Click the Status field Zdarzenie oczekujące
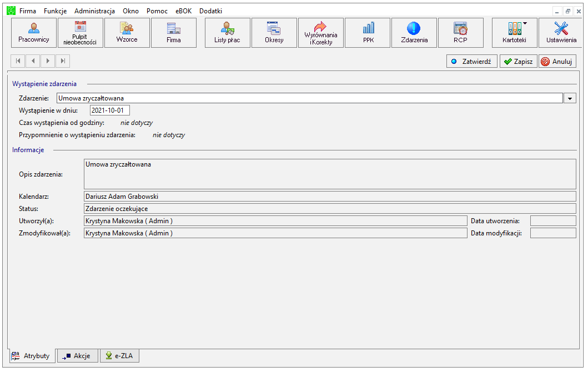Image resolution: width=588 pixels, height=372 pixels. 330,209
